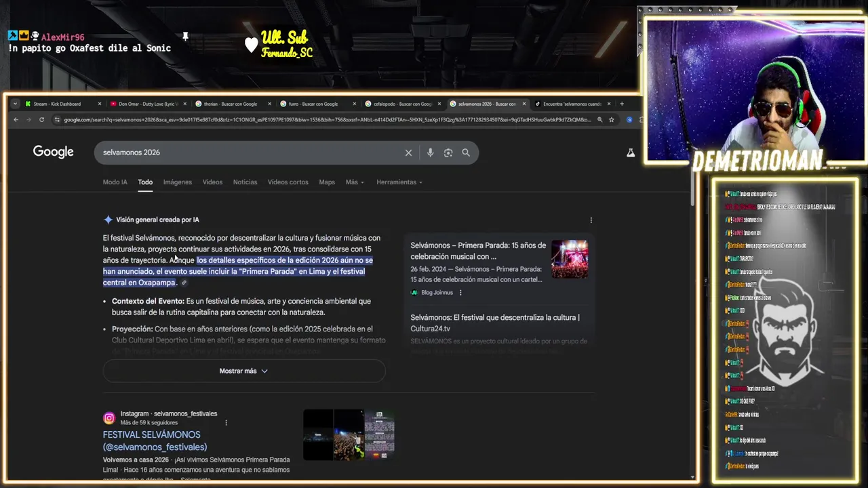This screenshot has height=488, width=868.
Task: Close the selvamonos 2026 search tab
Action: pos(524,104)
